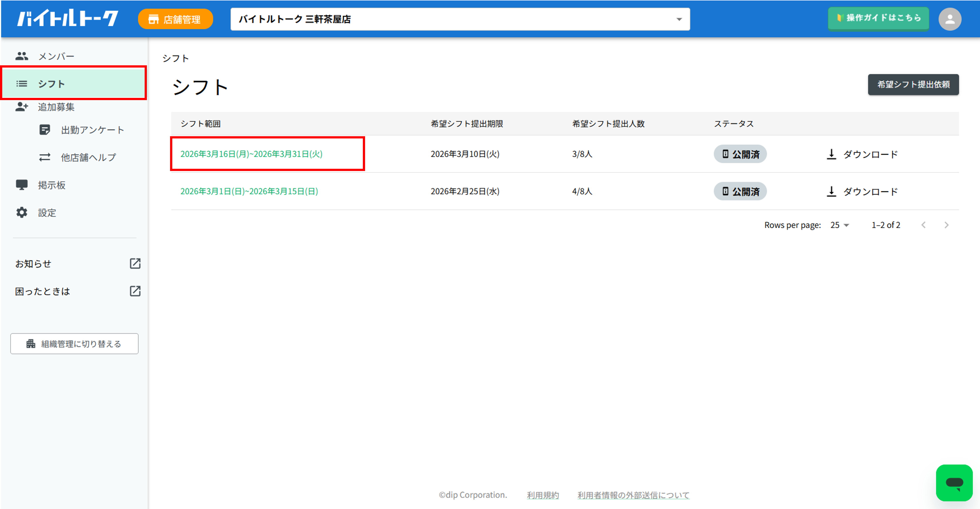Go to previous page chevron
Screen dimensions: 980x509
tap(923, 225)
